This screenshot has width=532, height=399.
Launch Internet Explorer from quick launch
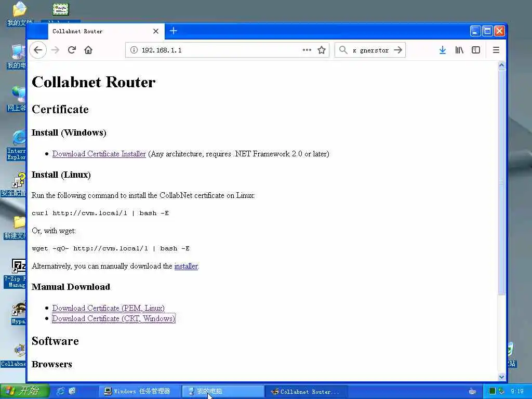pyautogui.click(x=61, y=391)
